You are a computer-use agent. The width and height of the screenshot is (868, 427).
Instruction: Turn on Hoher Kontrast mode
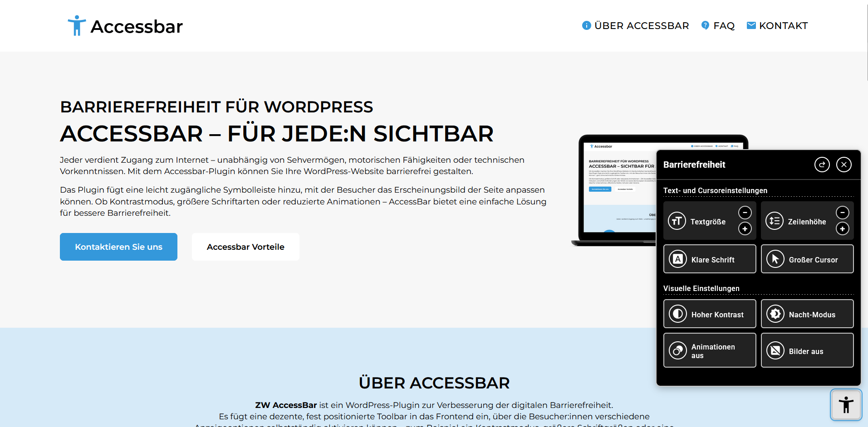tap(710, 314)
